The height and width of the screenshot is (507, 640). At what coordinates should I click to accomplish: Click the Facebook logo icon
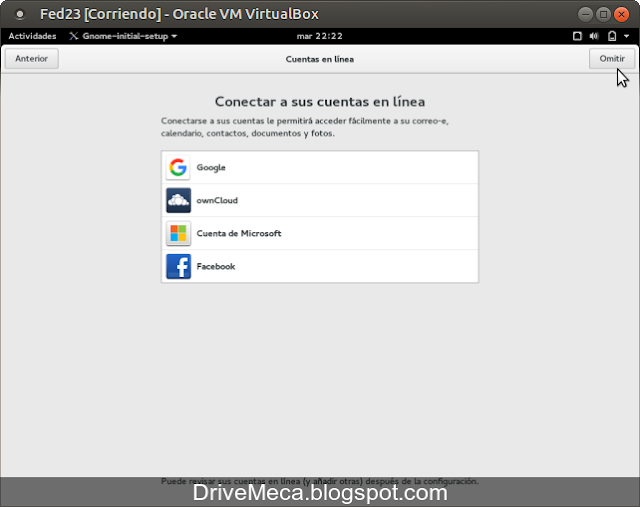(178, 267)
